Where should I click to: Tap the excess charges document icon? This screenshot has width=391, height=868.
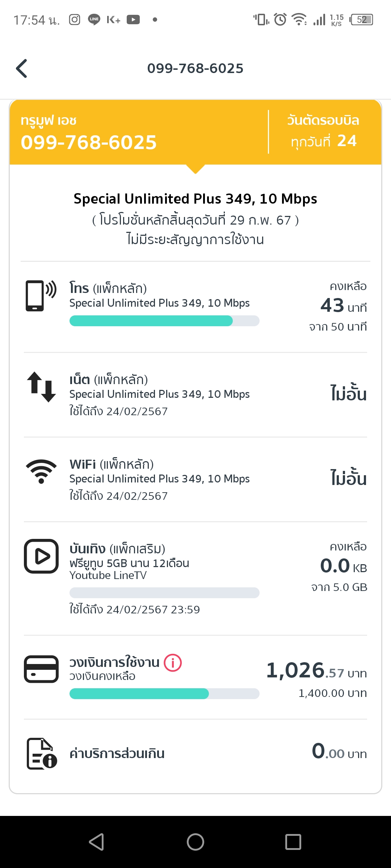click(42, 754)
